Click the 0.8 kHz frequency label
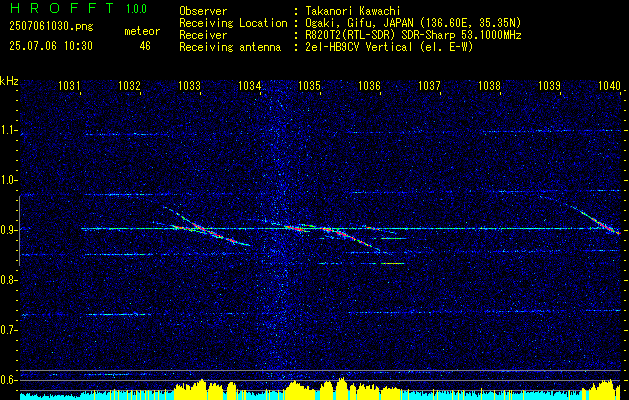Viewport: 629px width, 400px height. tap(9, 280)
